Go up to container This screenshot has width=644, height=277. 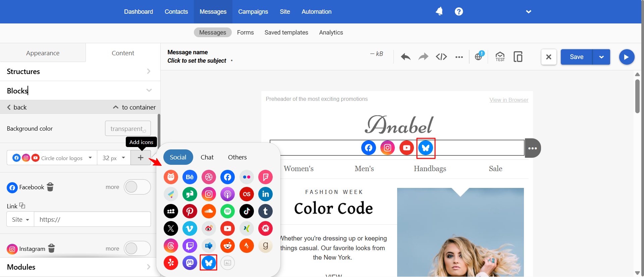tap(134, 107)
